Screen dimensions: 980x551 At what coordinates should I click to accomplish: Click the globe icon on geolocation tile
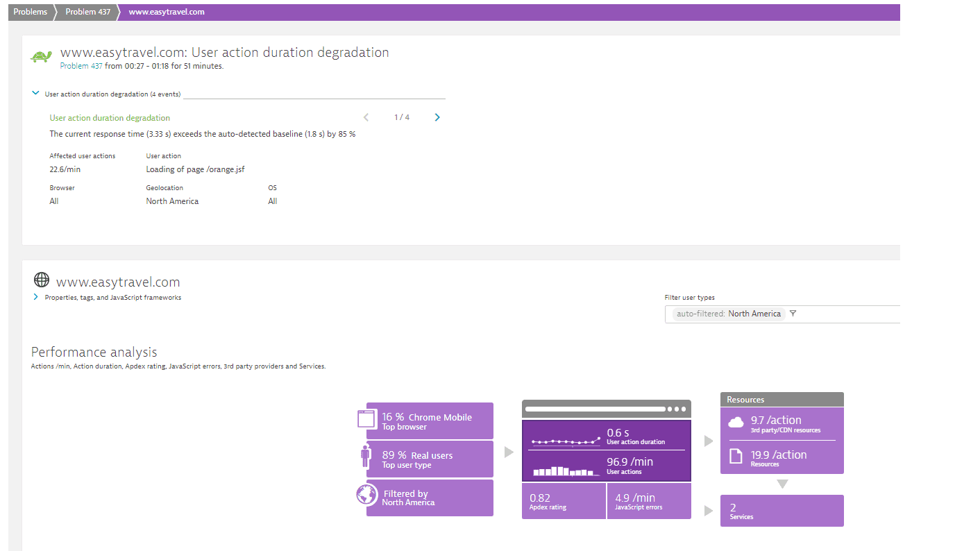366,495
